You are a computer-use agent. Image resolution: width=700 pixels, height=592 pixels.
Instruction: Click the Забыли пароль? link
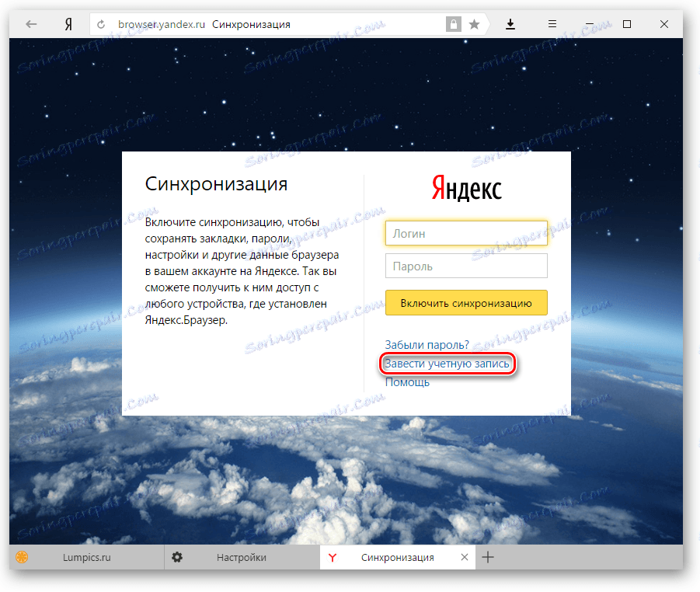[427, 343]
